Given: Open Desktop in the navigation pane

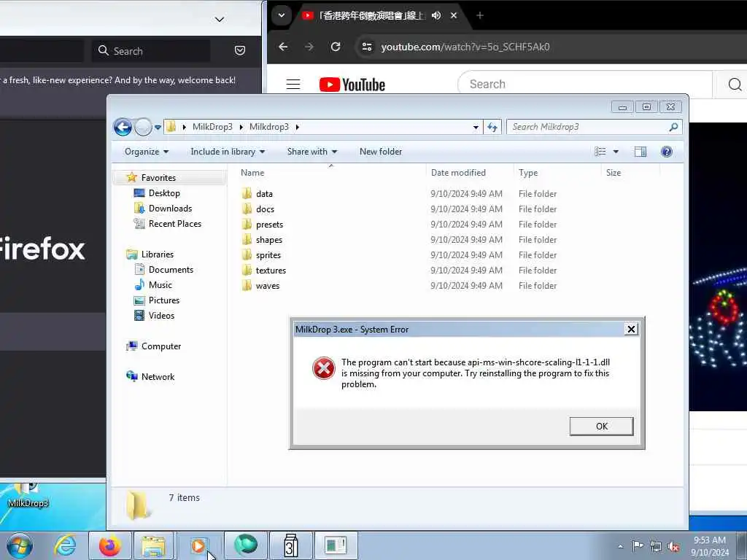Looking at the screenshot, I should (x=164, y=192).
